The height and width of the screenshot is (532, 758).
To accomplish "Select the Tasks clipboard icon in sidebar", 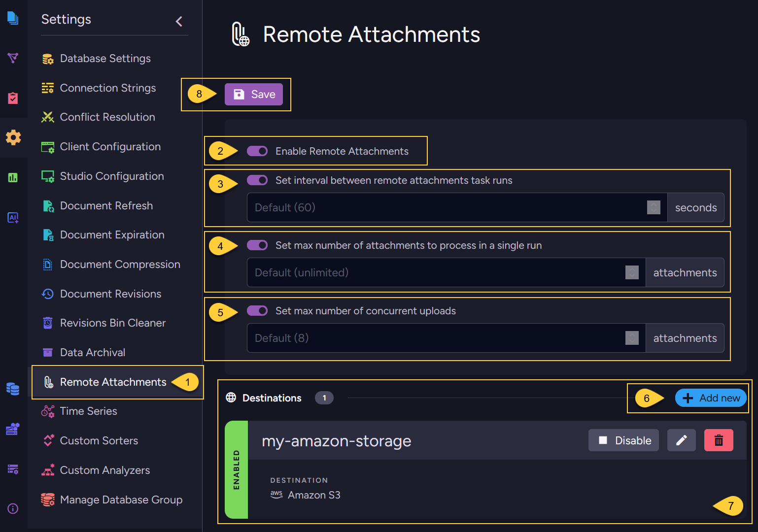I will [x=13, y=98].
